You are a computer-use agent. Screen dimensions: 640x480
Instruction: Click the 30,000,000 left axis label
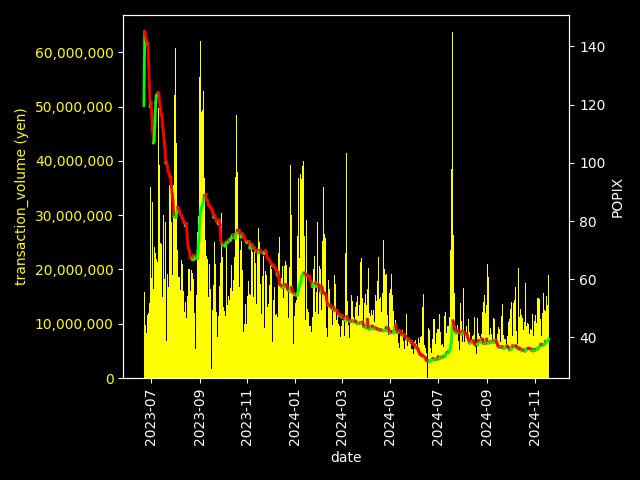pos(74,216)
